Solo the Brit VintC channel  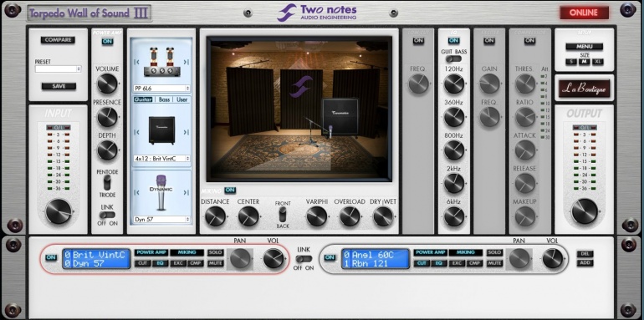tap(215, 252)
